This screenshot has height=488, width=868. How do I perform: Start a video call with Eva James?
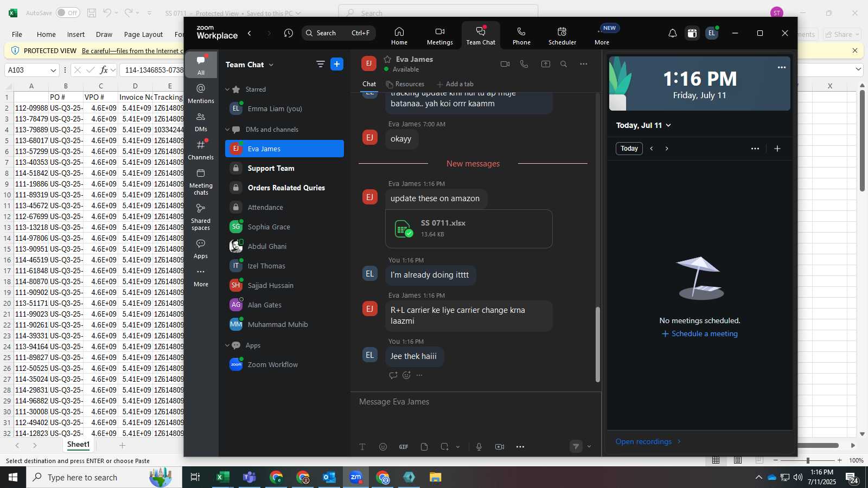pos(505,64)
